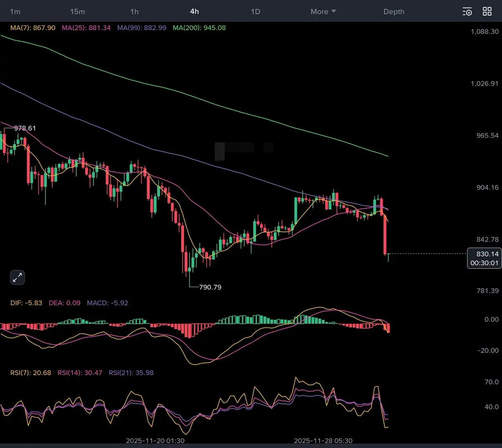Screen dimensions: 502x448
Task: Expand the chart to fullscreen
Action: 18,277
